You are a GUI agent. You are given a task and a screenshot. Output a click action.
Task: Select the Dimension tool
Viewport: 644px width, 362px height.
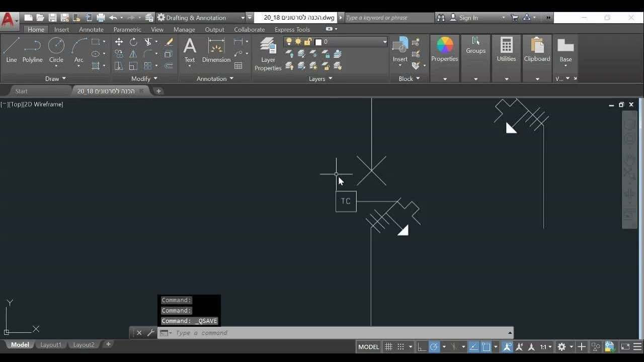[x=216, y=50]
